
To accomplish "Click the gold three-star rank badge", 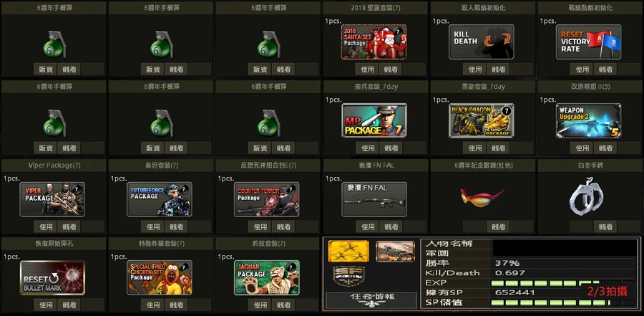I will click(348, 252).
